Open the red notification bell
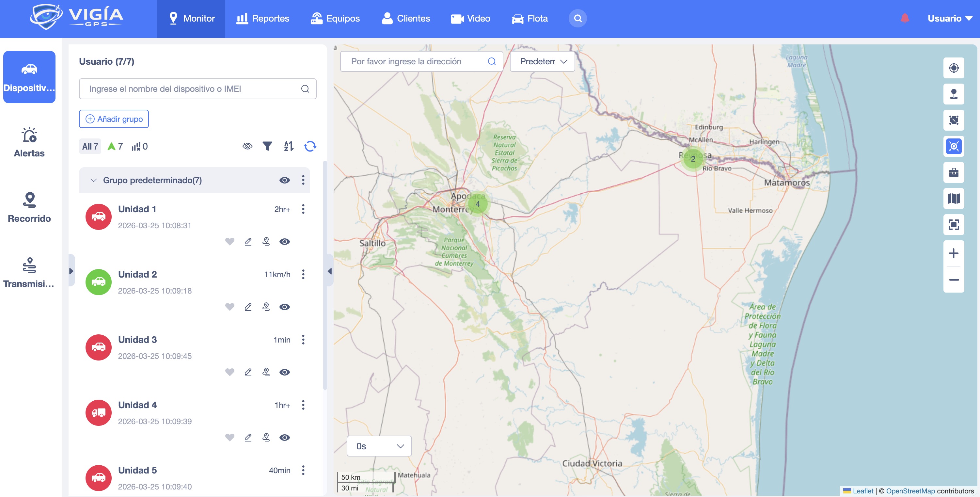980x497 pixels. pyautogui.click(x=905, y=18)
